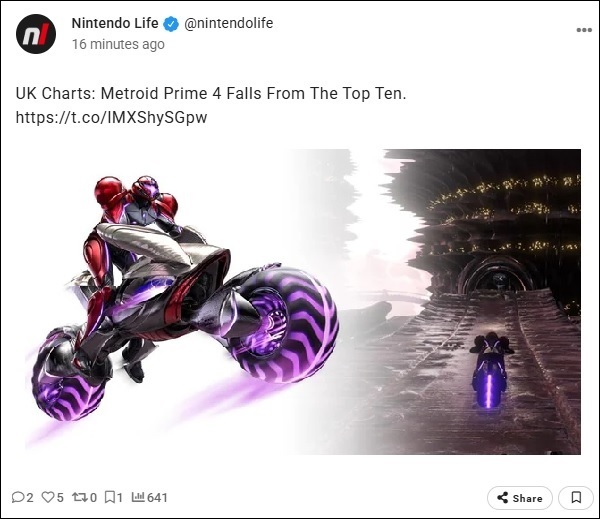This screenshot has height=520, width=602.
Task: Like the post with the heart icon
Action: pyautogui.click(x=48, y=497)
